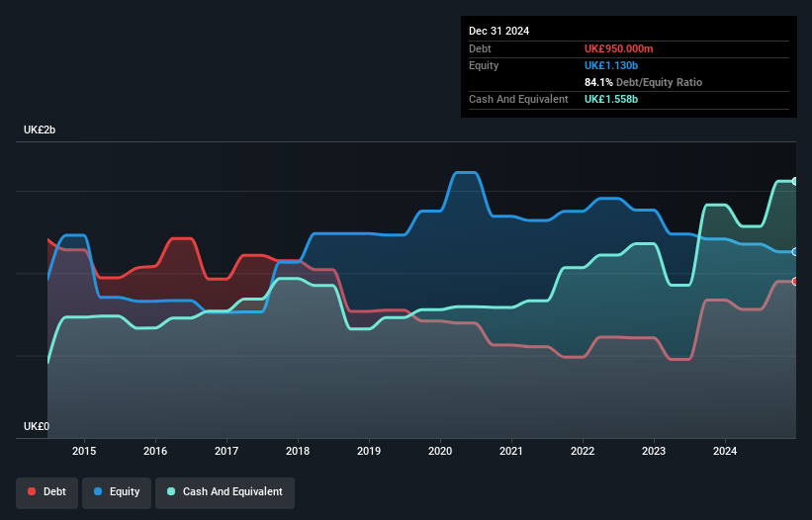812x520 pixels.
Task: Click the 2024 x-axis label
Action: (x=725, y=451)
